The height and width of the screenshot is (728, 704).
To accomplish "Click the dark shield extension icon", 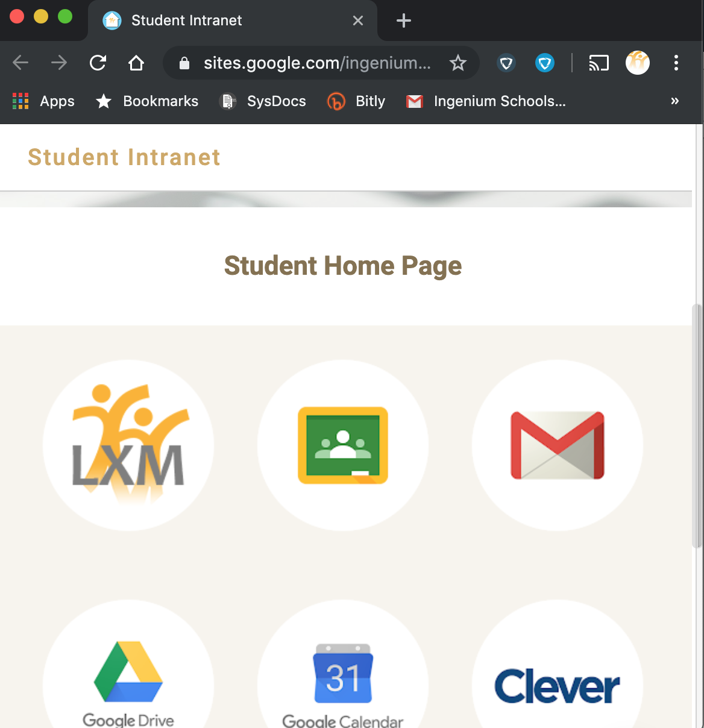I will [506, 63].
